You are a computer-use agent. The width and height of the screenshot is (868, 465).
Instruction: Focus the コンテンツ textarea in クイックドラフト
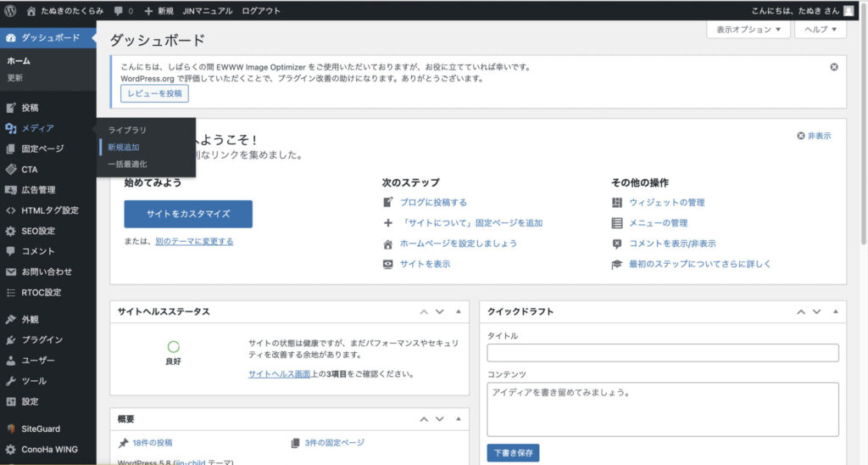(x=663, y=409)
